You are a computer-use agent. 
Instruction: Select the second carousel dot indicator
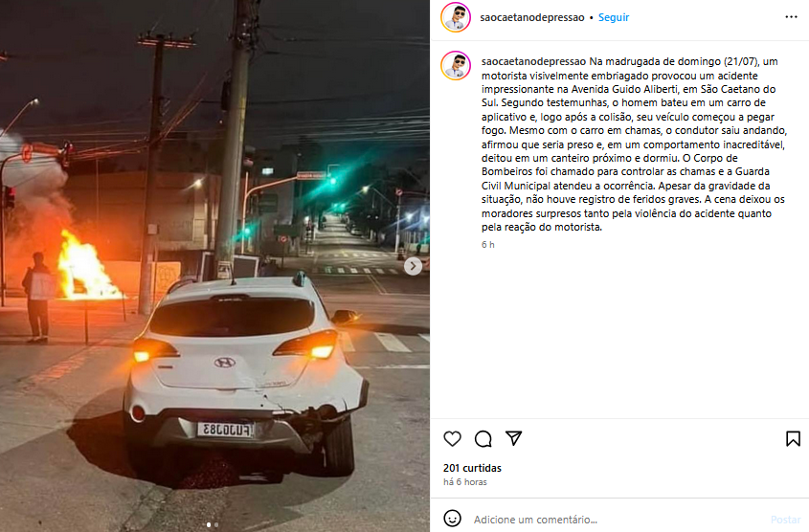216,524
